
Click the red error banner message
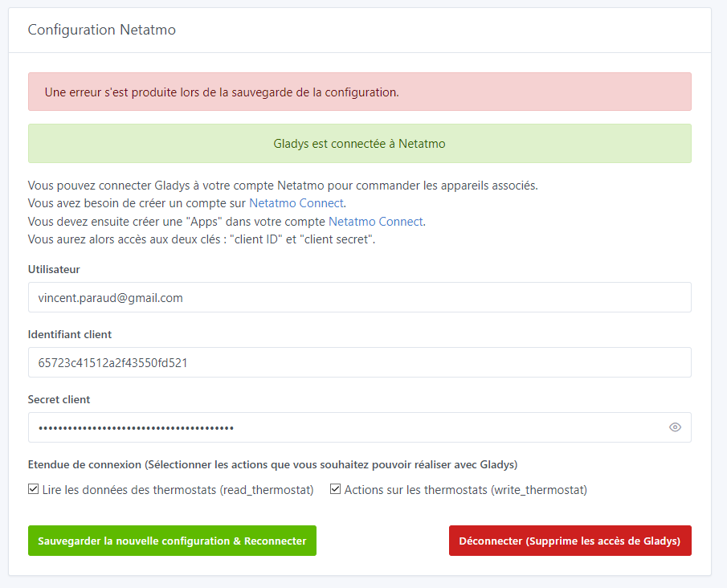tap(359, 92)
